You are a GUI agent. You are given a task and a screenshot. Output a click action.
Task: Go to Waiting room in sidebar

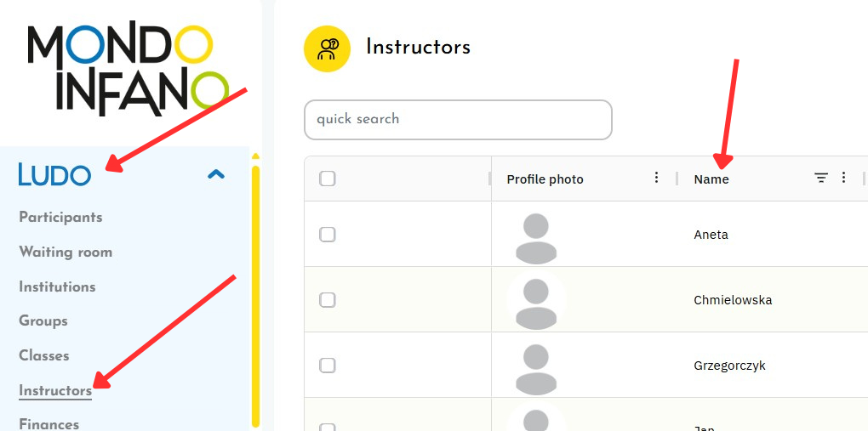click(x=66, y=252)
